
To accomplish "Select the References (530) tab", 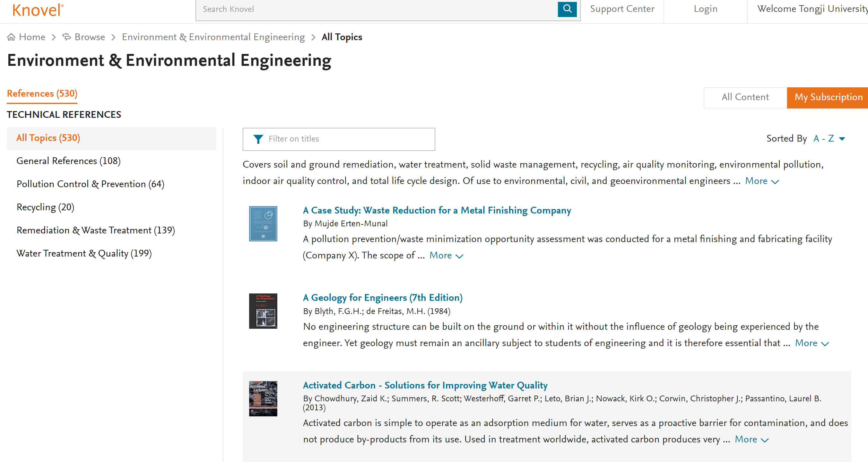I will [42, 94].
